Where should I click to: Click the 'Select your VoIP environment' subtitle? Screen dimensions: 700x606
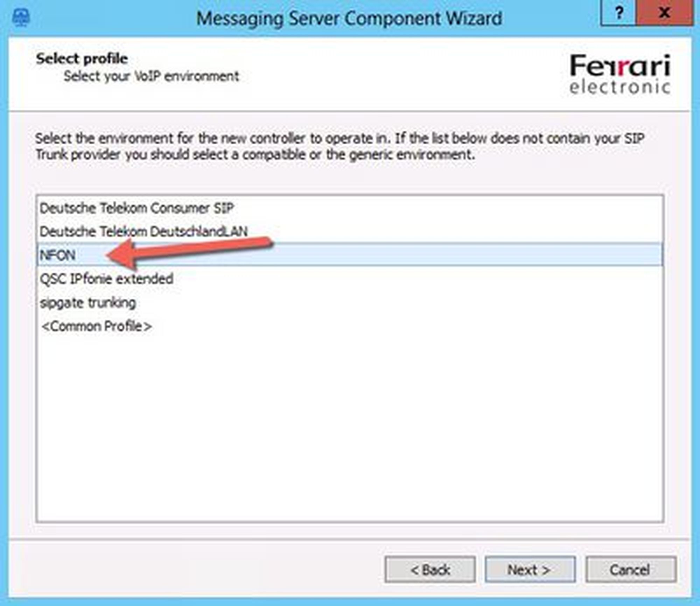[151, 76]
